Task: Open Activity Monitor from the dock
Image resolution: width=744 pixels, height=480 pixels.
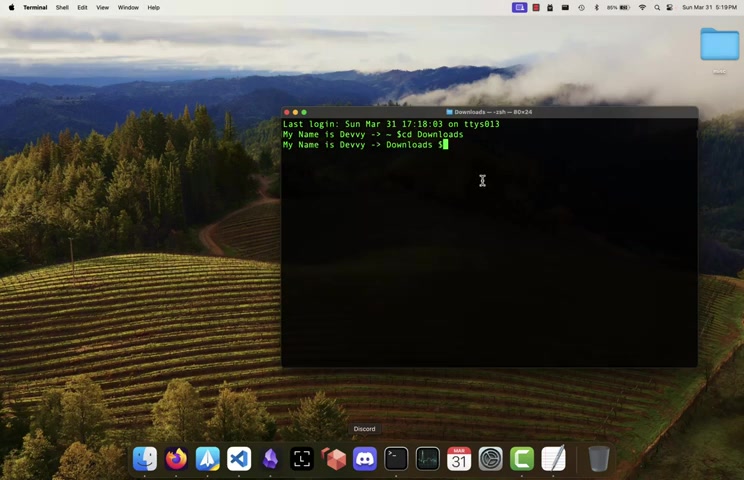Action: [x=428, y=459]
